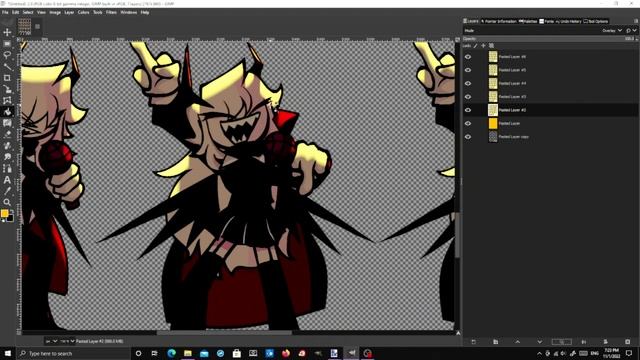The width and height of the screenshot is (640, 360).
Task: Hide Pasted Layer #2
Action: pyautogui.click(x=468, y=110)
